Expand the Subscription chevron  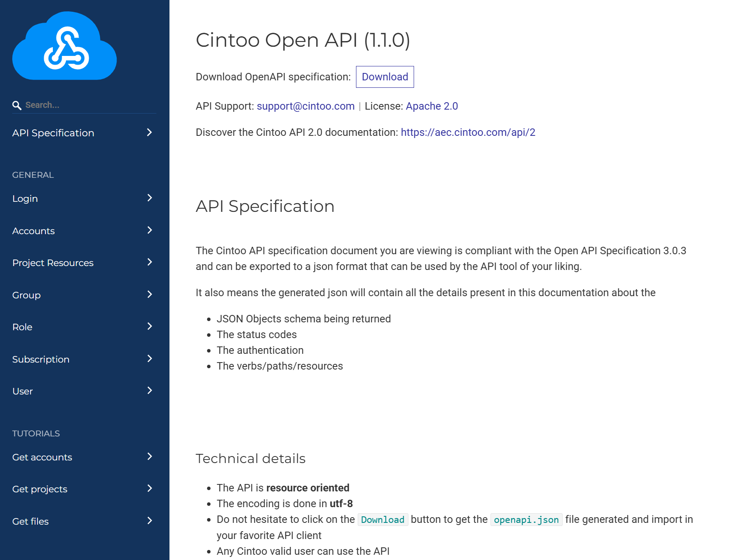149,359
